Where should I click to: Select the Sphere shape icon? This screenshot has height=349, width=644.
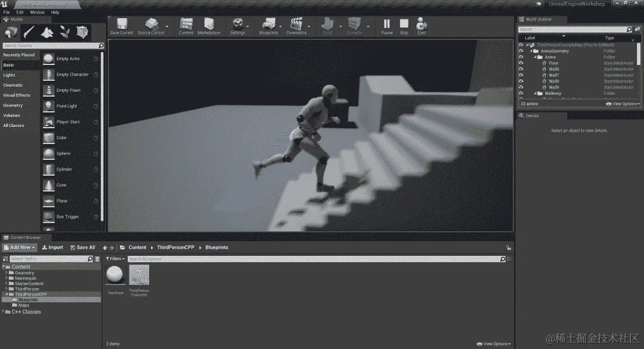pyautogui.click(x=49, y=154)
